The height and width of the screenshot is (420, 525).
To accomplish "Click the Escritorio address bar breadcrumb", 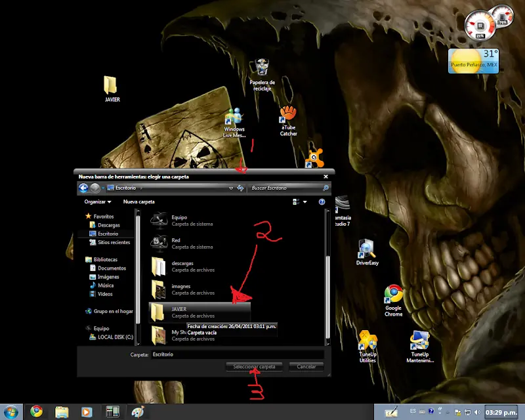I will coord(126,188).
